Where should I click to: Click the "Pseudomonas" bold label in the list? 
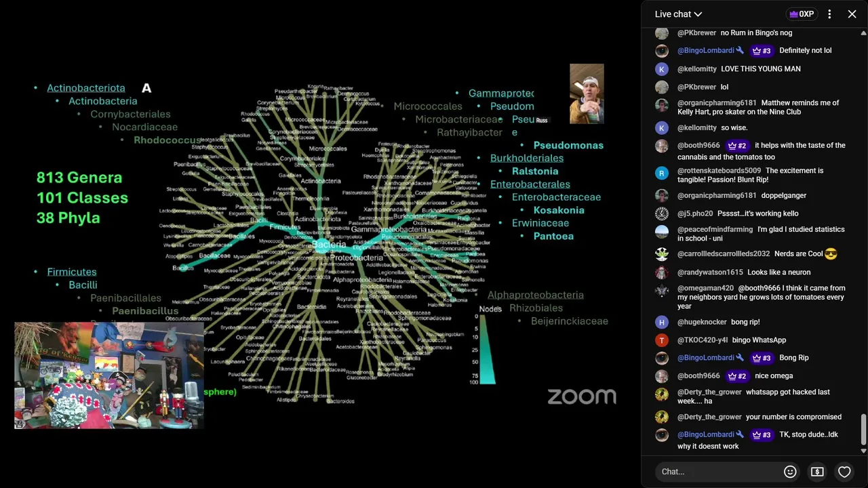pos(568,145)
